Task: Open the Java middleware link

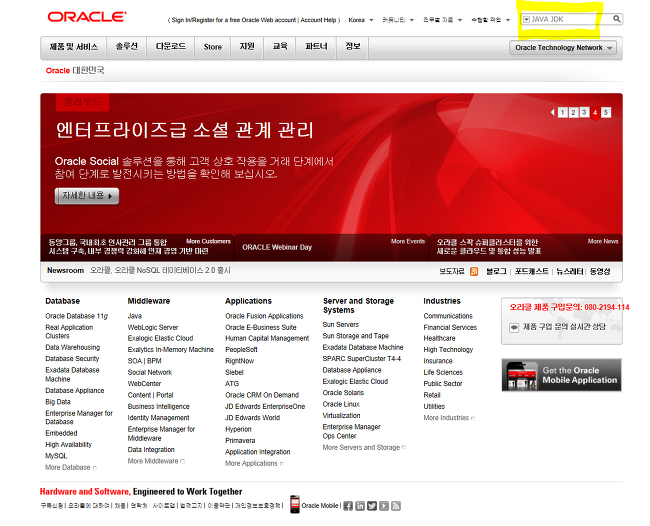Action: (135, 316)
